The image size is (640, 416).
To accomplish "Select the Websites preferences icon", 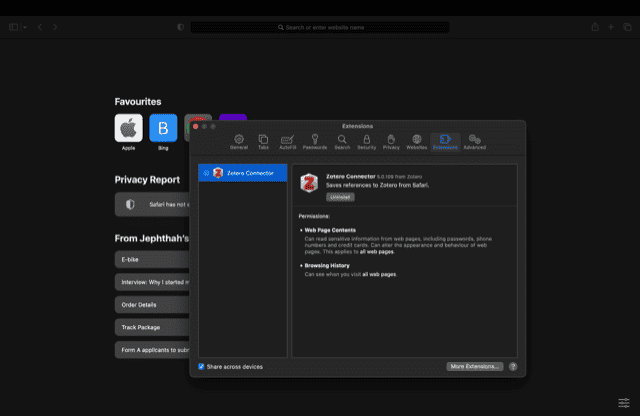I will (416, 141).
